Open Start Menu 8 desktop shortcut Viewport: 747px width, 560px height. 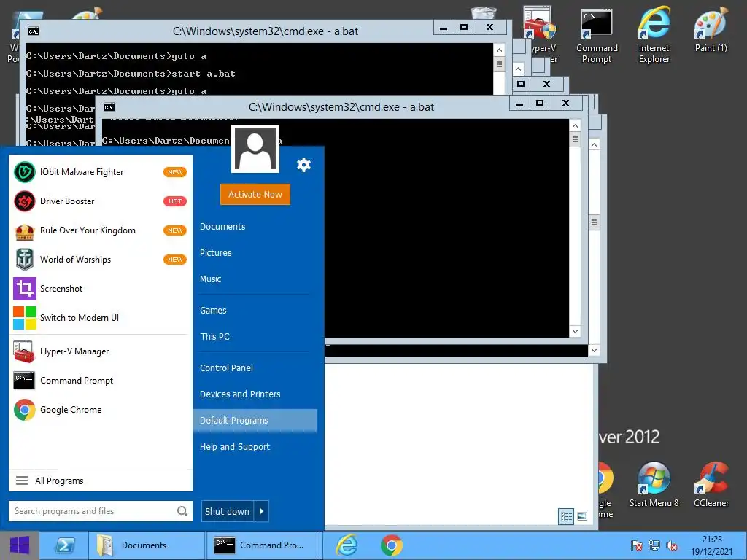tap(654, 485)
